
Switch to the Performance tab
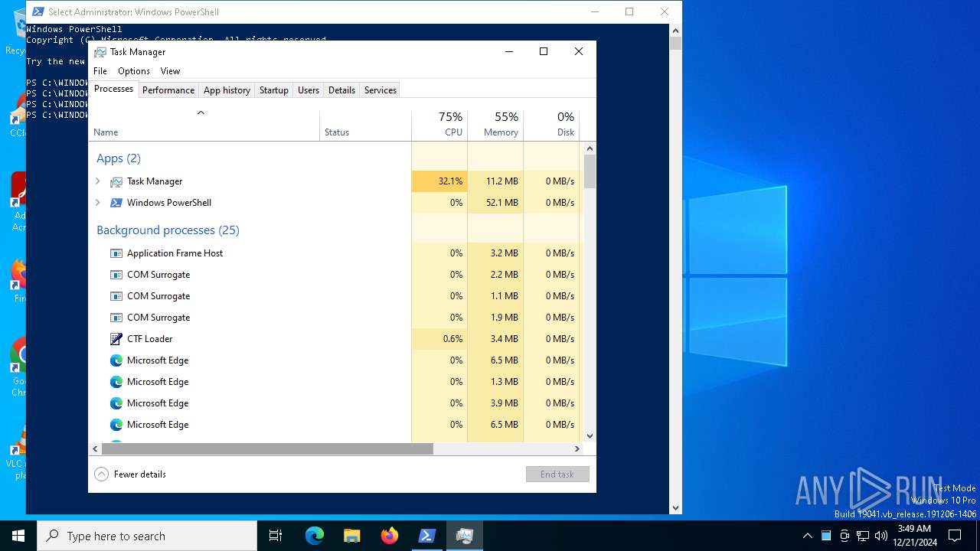168,90
